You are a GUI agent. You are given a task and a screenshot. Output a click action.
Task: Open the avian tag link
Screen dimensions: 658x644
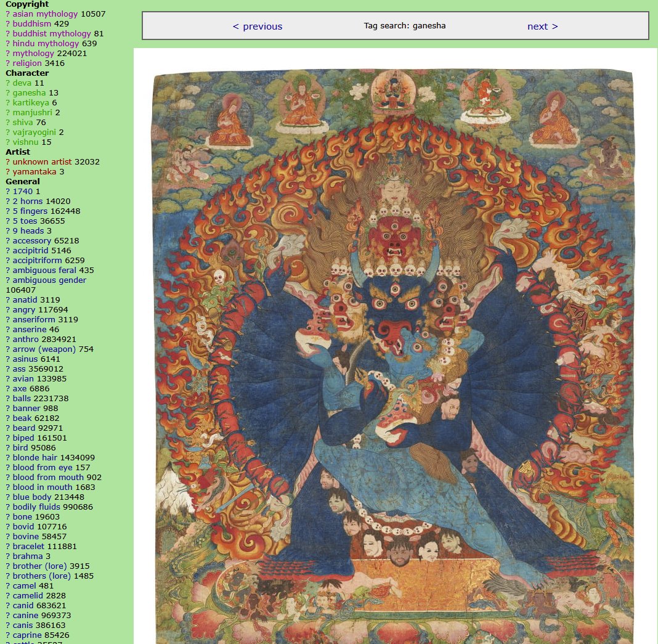[23, 379]
